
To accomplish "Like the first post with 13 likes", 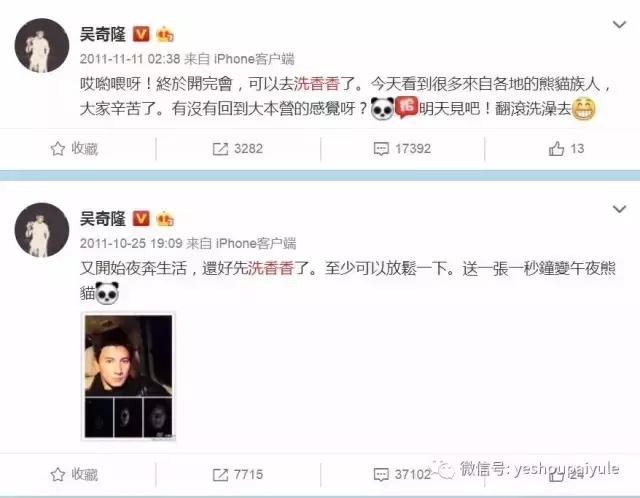I will tap(566, 149).
